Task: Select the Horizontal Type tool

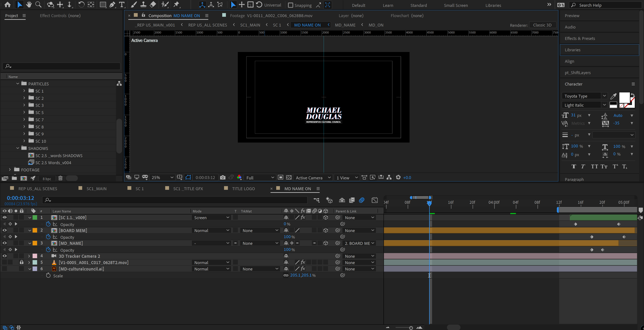Action: [x=121, y=5]
